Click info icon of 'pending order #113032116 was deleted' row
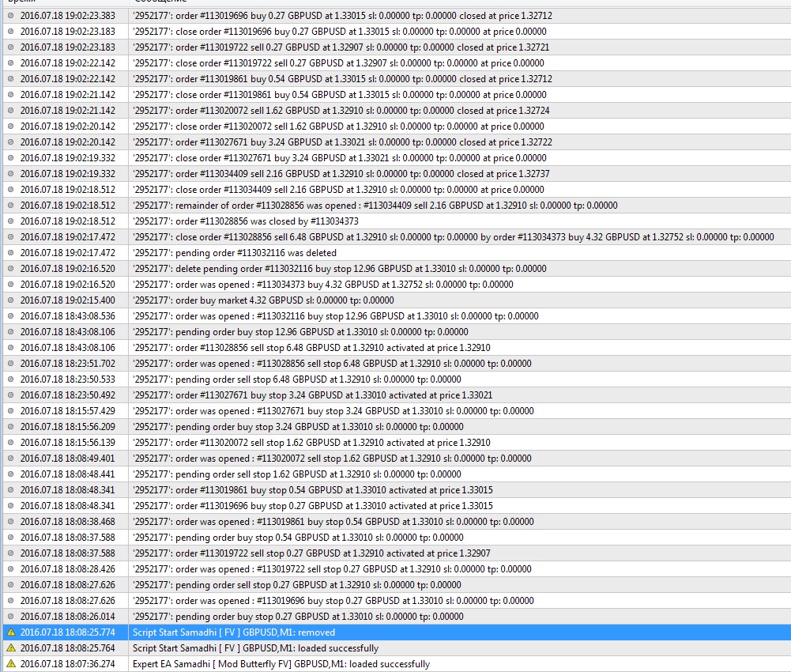The width and height of the screenshot is (791, 672). [10, 252]
